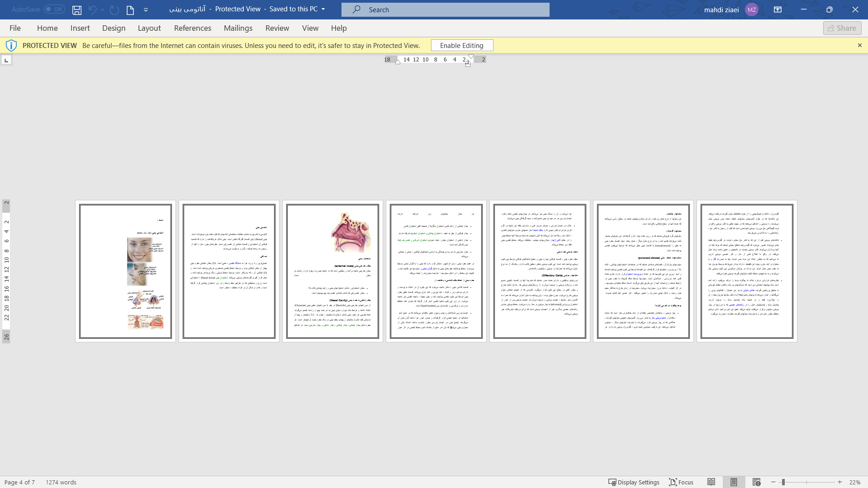Image resolution: width=868 pixels, height=488 pixels.
Task: Click the Protected View shield icon
Action: point(11,45)
